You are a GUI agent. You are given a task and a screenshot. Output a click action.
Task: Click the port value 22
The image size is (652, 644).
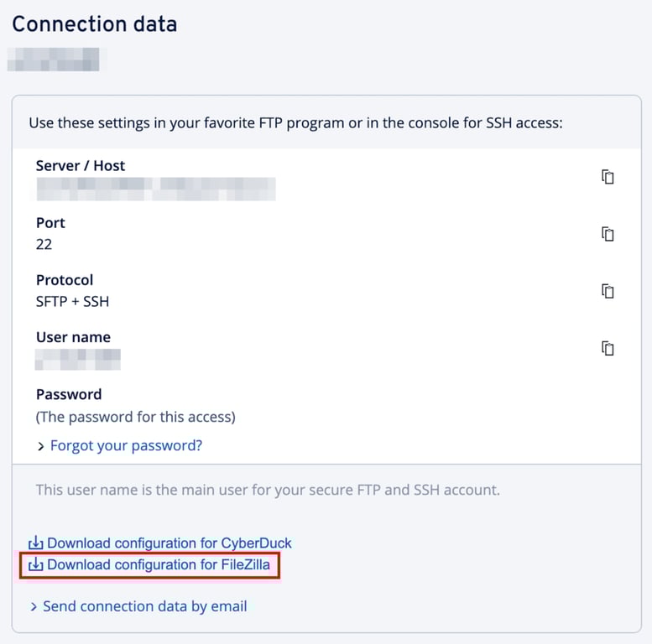pyautogui.click(x=44, y=244)
